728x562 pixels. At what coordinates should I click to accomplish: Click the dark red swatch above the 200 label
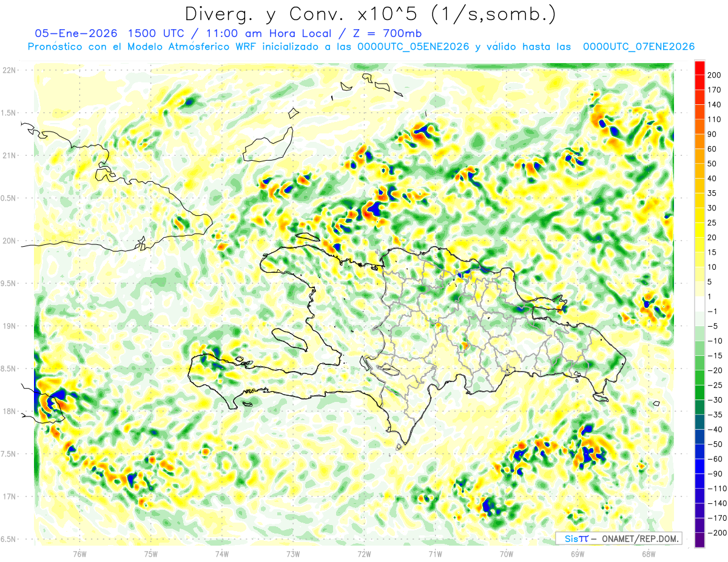coord(700,68)
